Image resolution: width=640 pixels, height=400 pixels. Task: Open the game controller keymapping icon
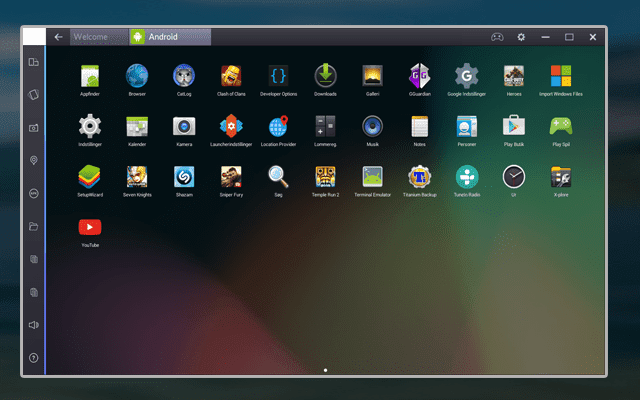coord(497,37)
